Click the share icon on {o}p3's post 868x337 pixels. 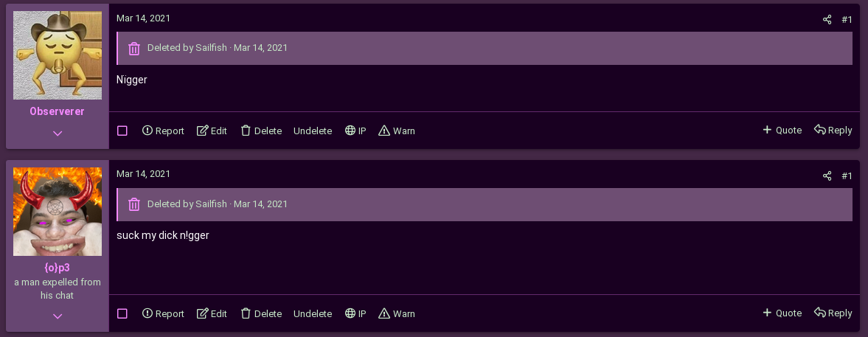pos(827,176)
